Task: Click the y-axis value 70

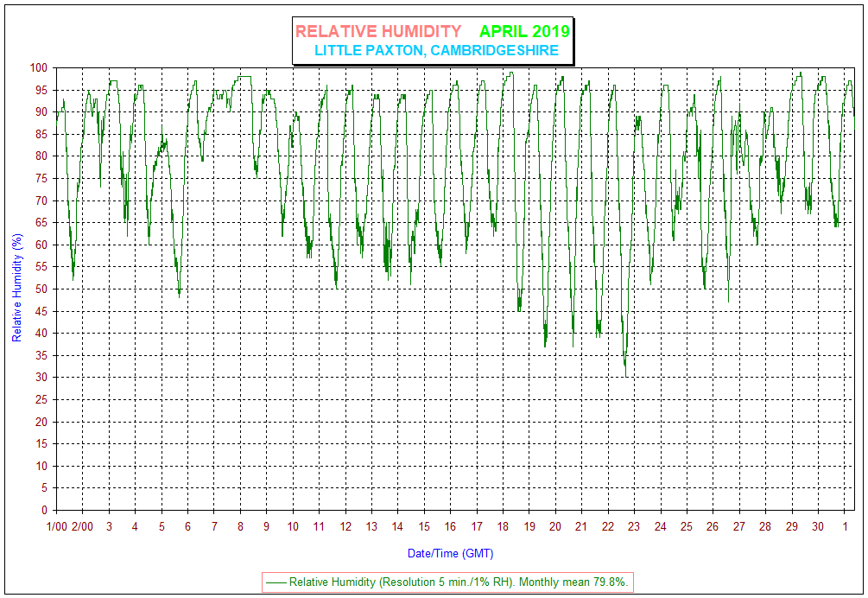Action: [42, 200]
